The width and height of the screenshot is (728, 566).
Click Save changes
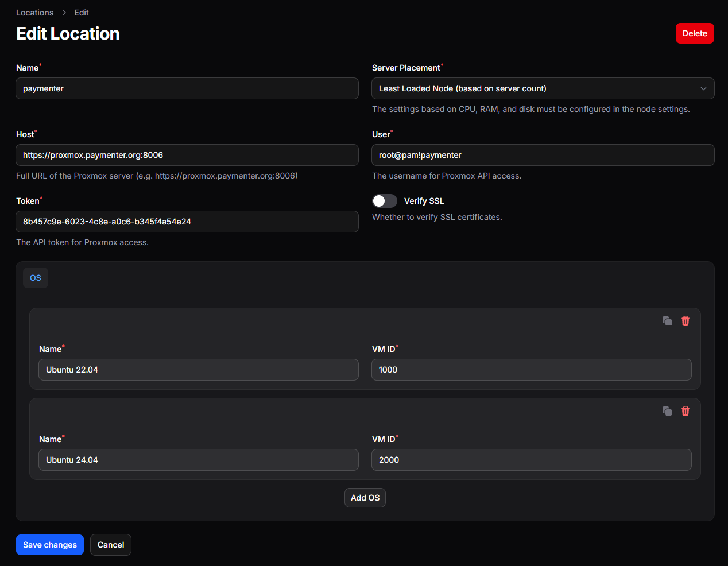(50, 545)
